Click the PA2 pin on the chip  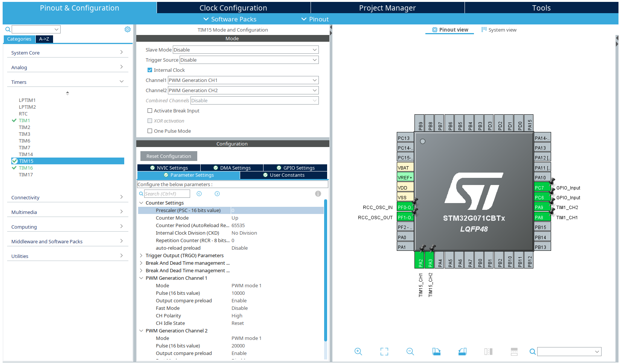point(419,260)
